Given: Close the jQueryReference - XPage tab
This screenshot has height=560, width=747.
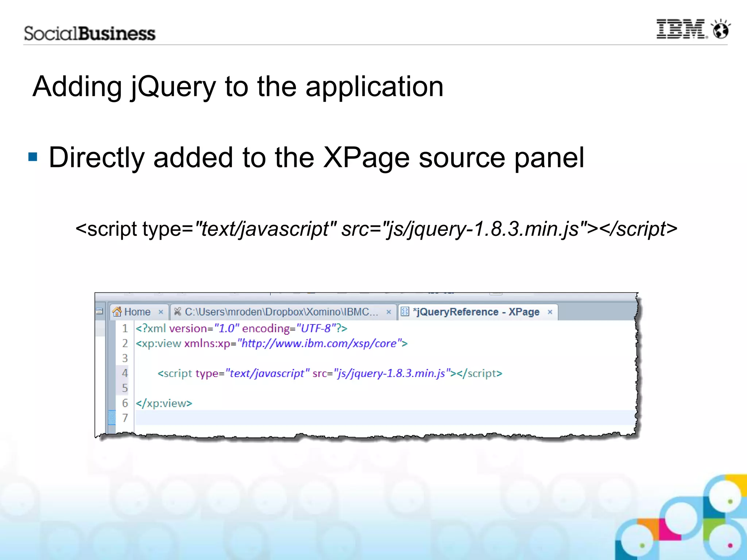Looking at the screenshot, I should coord(550,312).
